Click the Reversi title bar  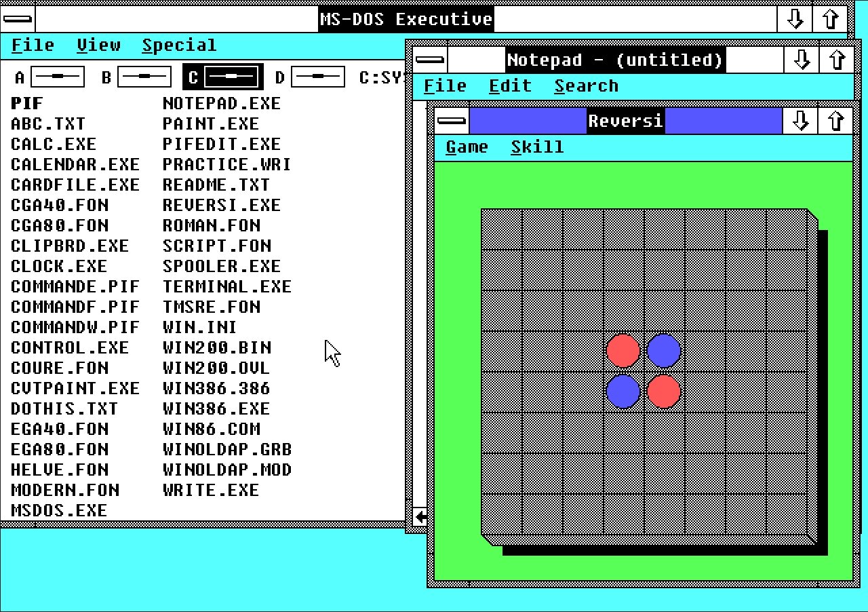(625, 121)
